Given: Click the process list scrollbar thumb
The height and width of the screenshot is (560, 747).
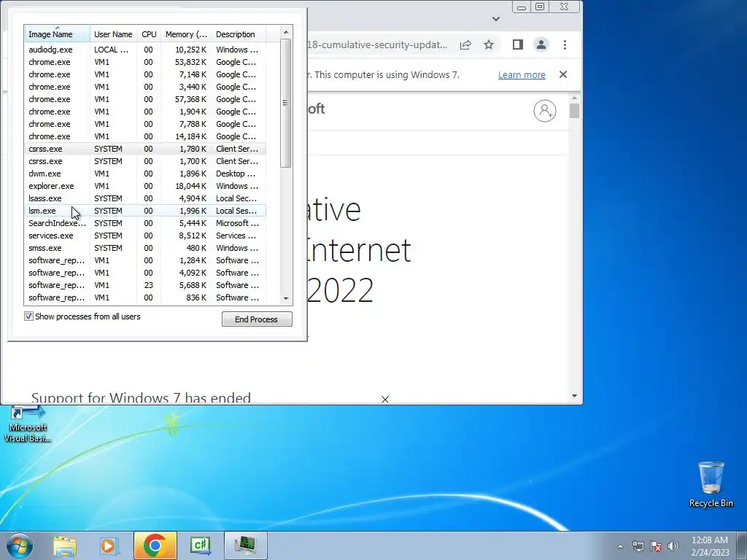Looking at the screenshot, I should click(x=286, y=103).
